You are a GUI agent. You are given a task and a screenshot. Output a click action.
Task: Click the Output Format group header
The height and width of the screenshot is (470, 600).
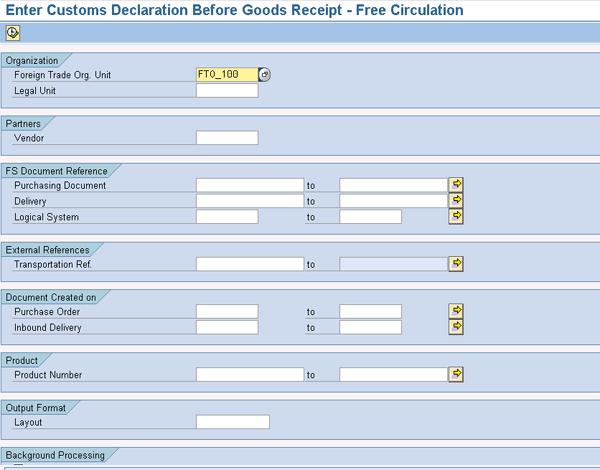(36, 408)
